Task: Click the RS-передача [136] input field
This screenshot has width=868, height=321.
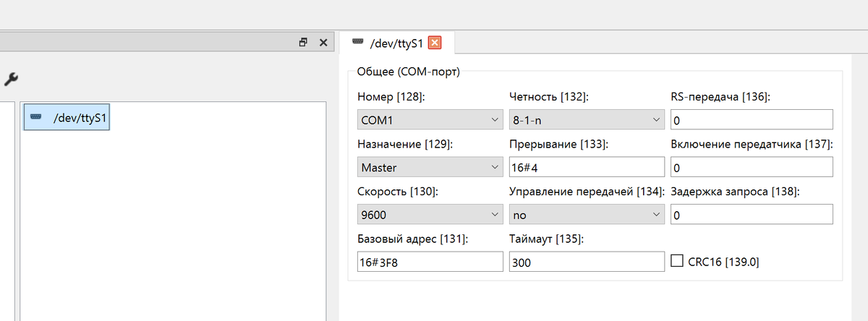Action: pos(752,119)
